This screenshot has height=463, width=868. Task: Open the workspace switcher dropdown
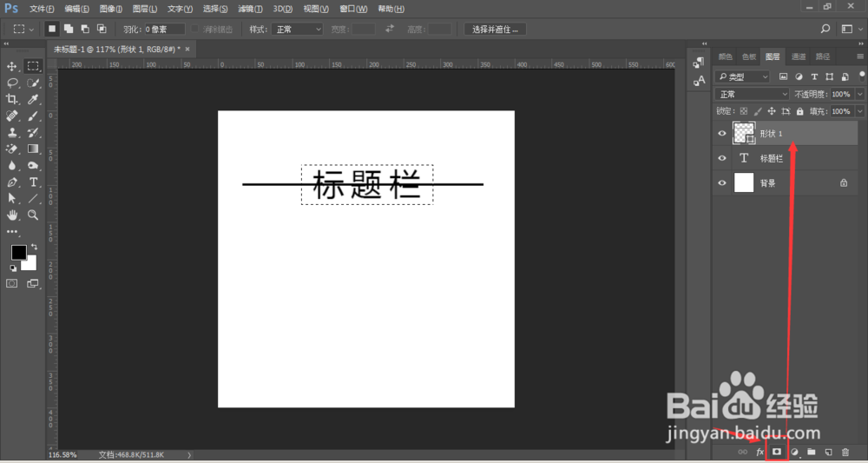coord(851,29)
